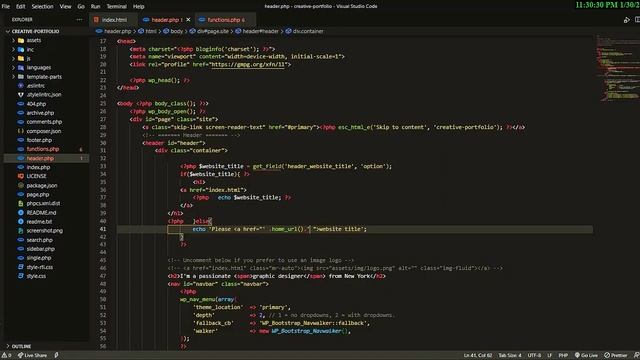The width and height of the screenshot is (640, 360).
Task: Start Go Live server
Action: coord(586,356)
